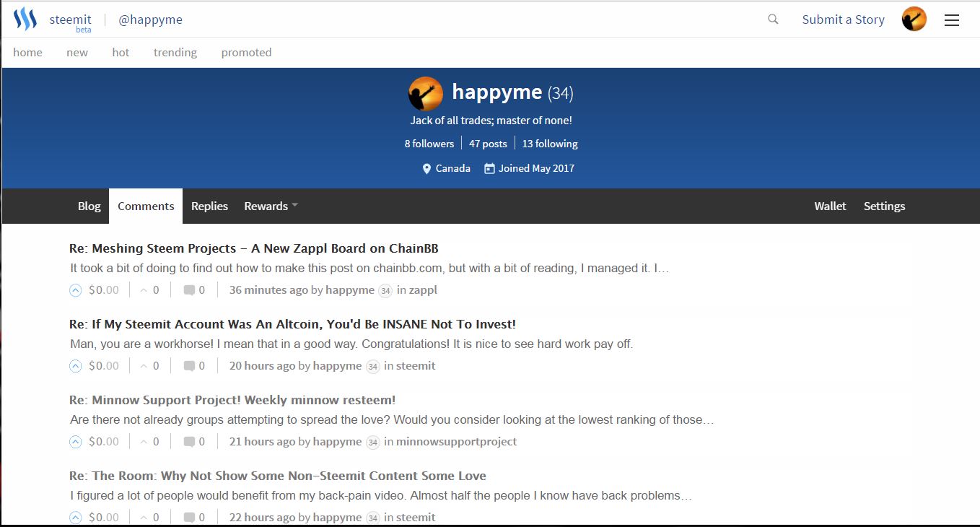Screen dimensions: 980x527
Task: Click steemit tag in 22 hours ago row
Action: [x=416, y=518]
